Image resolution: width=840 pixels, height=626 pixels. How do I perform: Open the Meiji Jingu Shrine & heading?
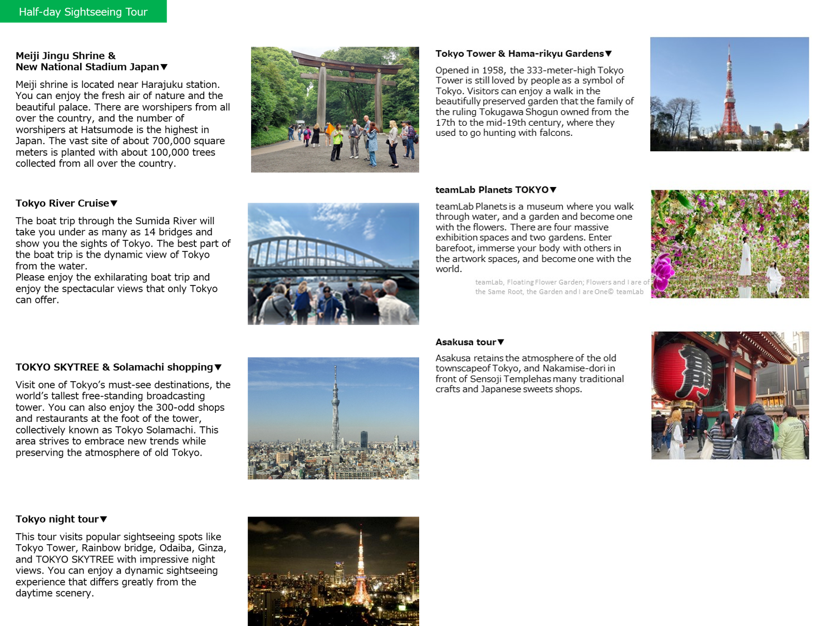coord(66,56)
